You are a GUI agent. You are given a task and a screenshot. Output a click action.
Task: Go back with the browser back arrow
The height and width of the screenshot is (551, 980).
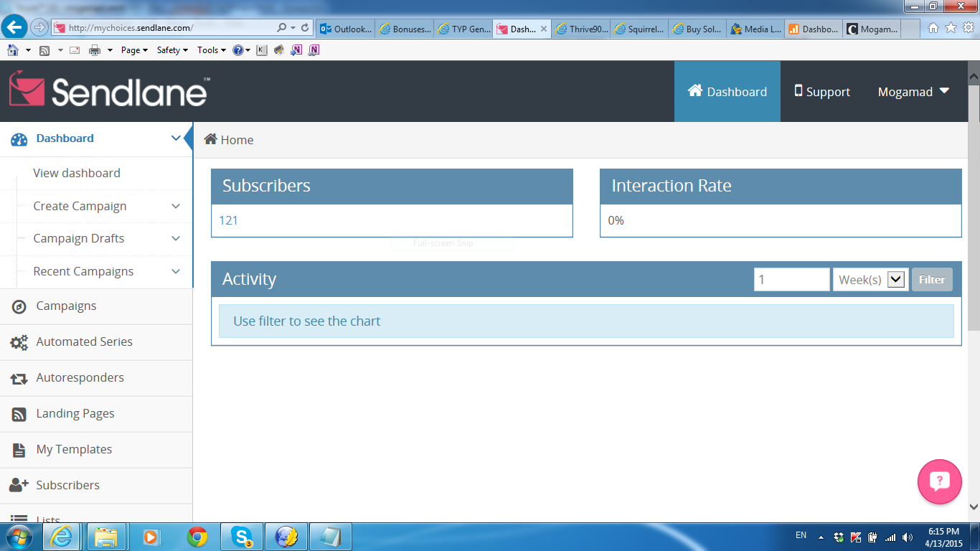click(14, 28)
